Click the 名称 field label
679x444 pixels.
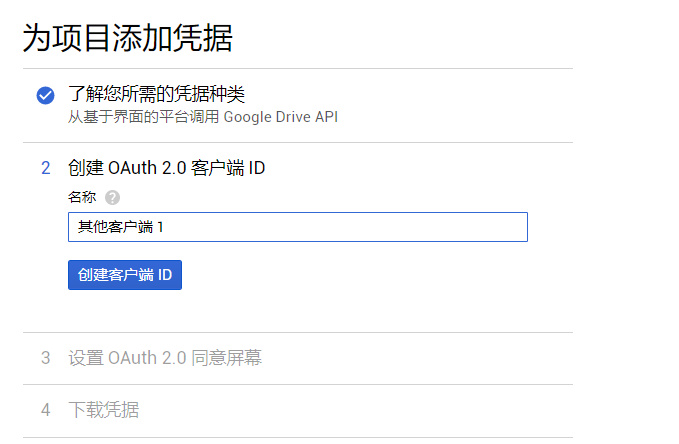point(82,197)
